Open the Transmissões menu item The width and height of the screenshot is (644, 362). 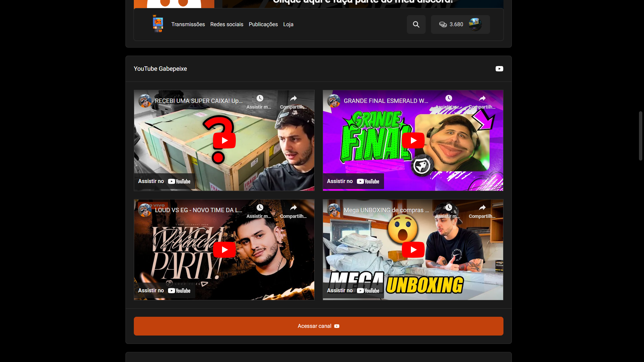(x=188, y=24)
